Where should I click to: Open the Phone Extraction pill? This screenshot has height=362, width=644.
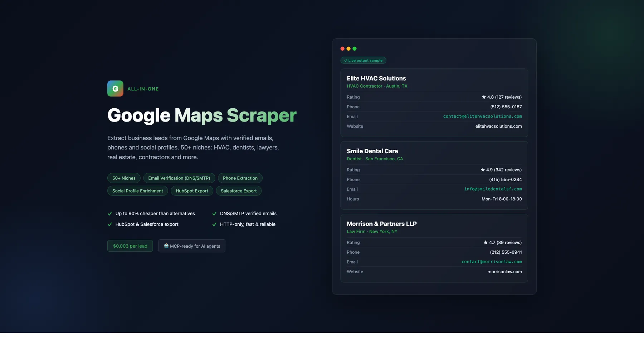point(240,178)
